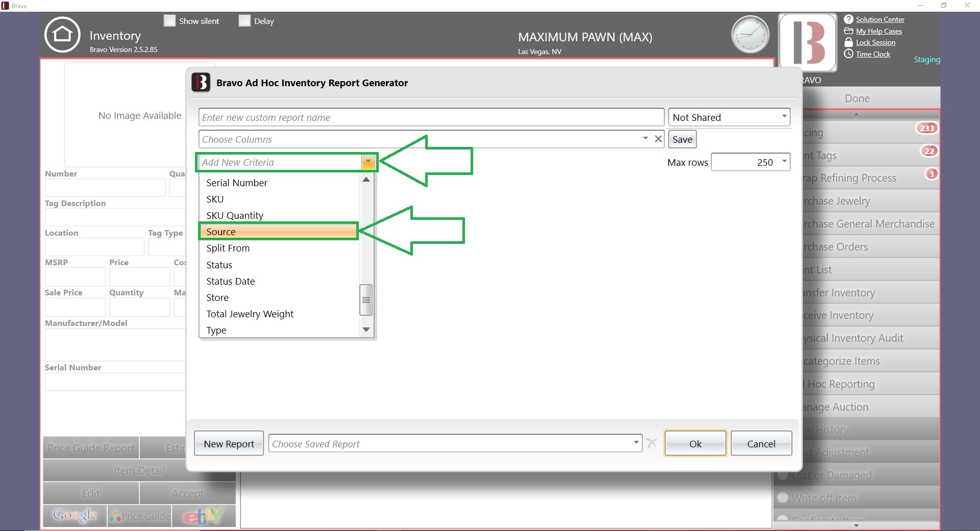980x531 pixels.
Task: Click the Lock Session padlock icon
Action: 848,42
